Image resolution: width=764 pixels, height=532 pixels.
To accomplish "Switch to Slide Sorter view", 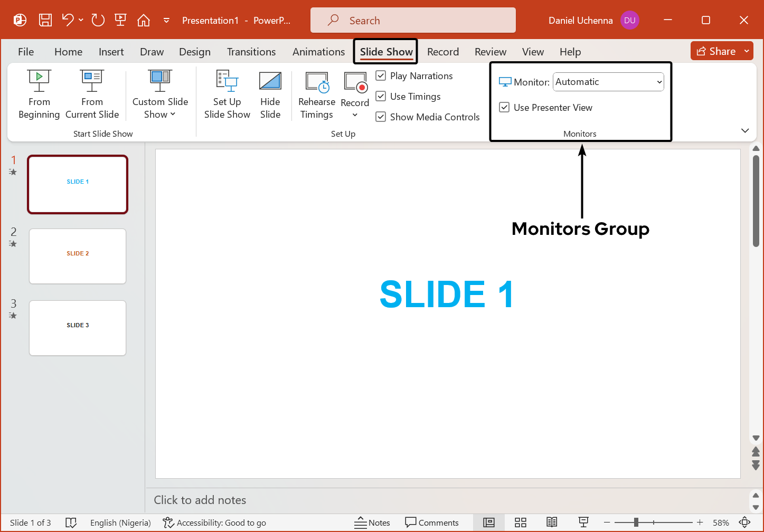I will [521, 522].
